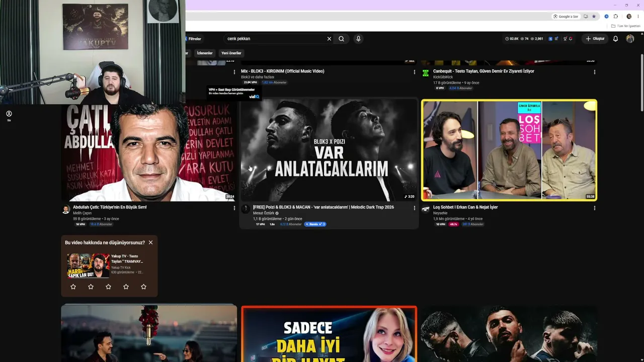644x362 pixels.
Task: Click the Remix badge under Poizi video
Action: coord(315,224)
